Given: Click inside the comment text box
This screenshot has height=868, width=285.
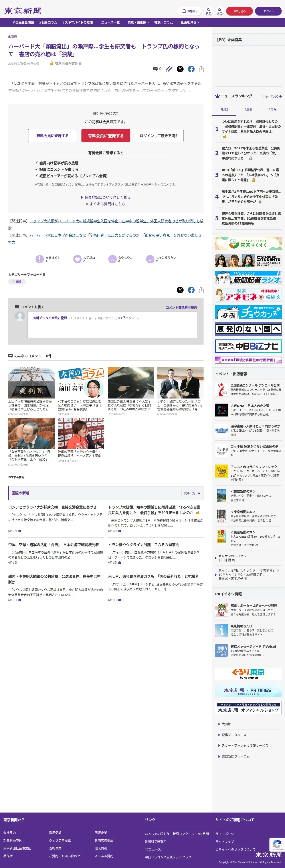Looking at the screenshot, I should tap(112, 324).
